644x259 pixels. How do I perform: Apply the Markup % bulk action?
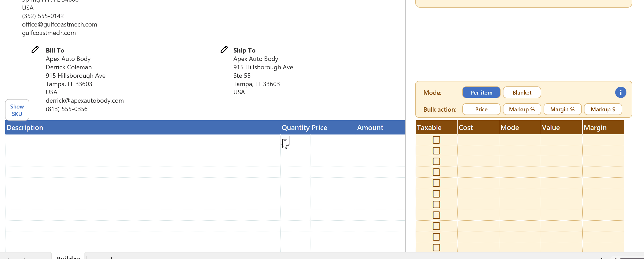pyautogui.click(x=522, y=109)
